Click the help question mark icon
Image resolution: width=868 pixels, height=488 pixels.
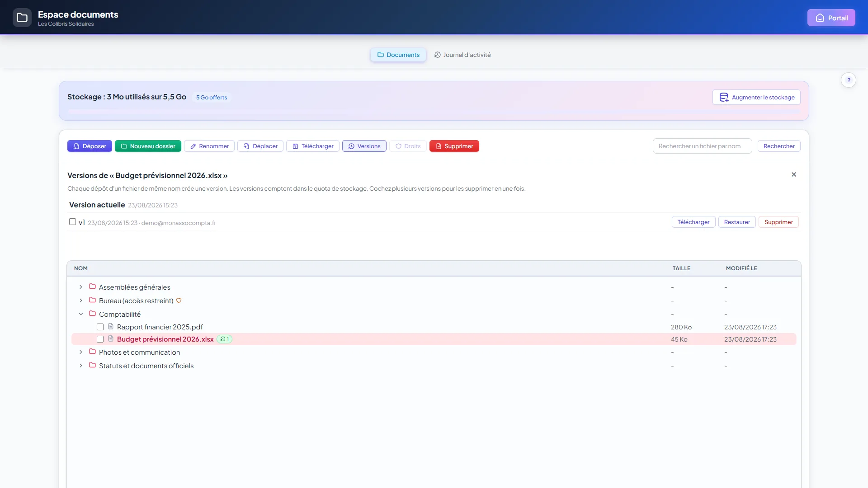coord(849,80)
